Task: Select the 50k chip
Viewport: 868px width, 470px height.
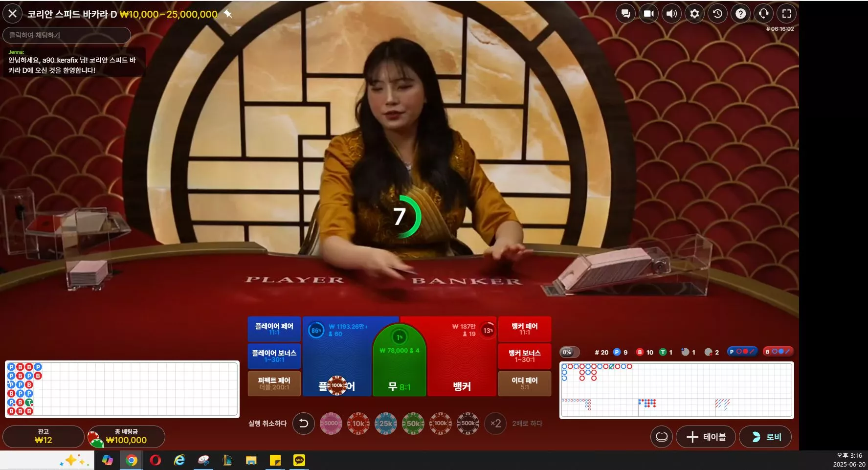Action: (413, 424)
